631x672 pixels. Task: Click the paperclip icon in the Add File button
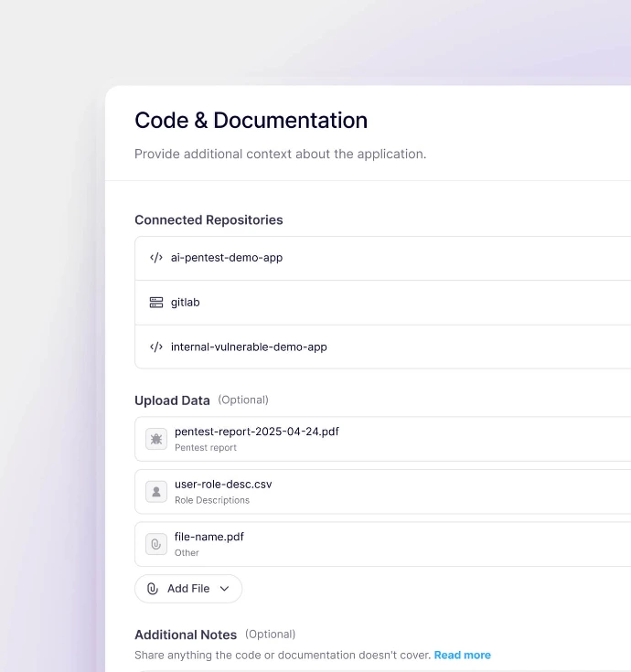click(x=153, y=589)
